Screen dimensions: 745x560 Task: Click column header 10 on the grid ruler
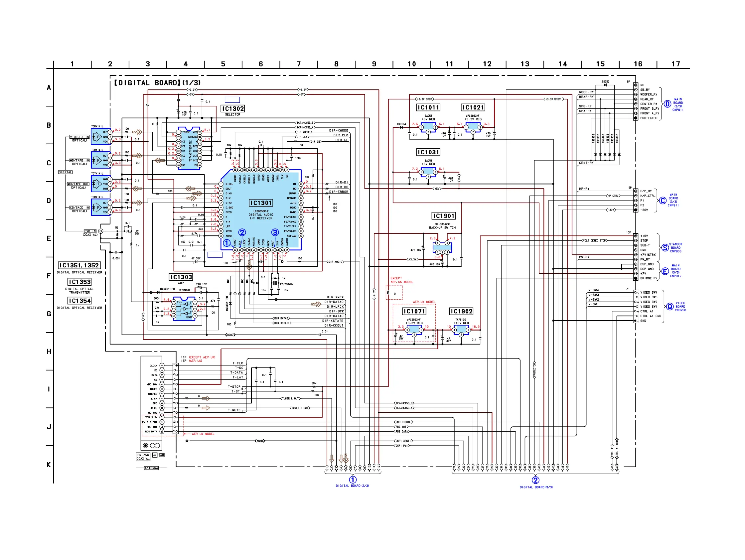411,64
